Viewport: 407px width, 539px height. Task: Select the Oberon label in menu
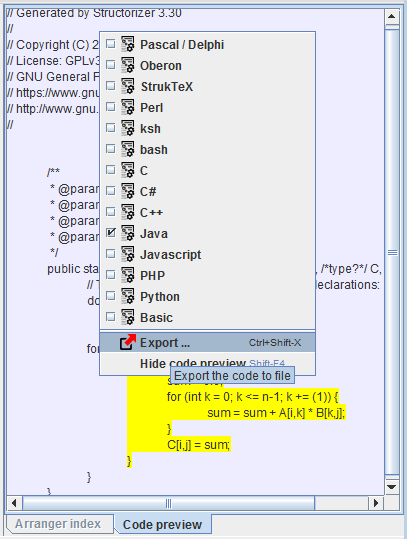point(161,66)
